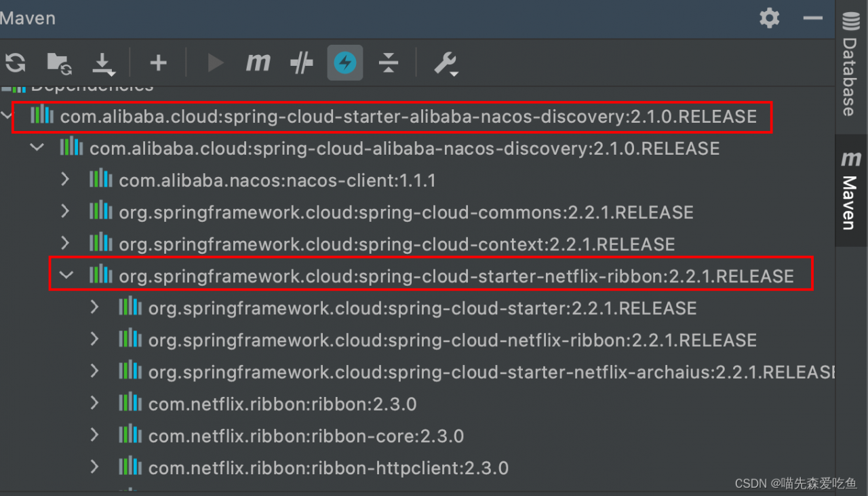Expand the nacos-client:1.1.1 dependency
The image size is (868, 496).
click(65, 180)
